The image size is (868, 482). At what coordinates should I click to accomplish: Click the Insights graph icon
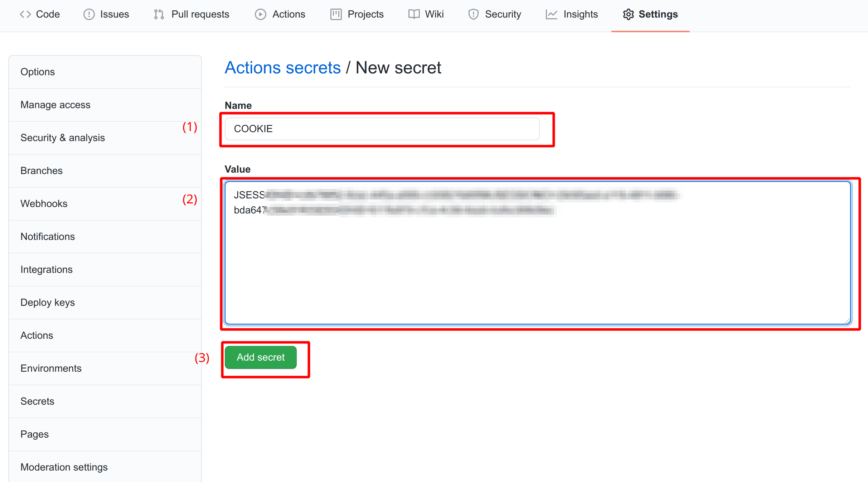[x=551, y=14]
